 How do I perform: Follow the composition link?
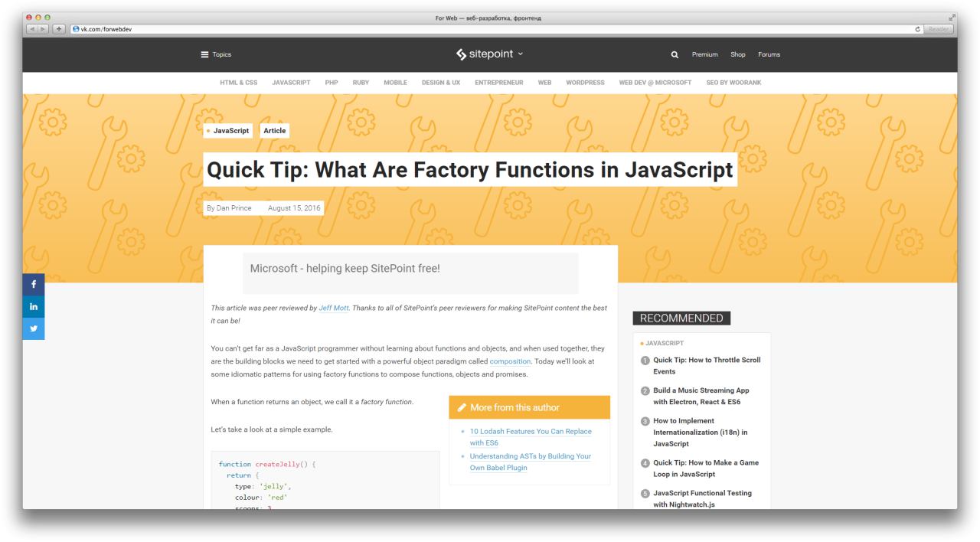click(510, 361)
